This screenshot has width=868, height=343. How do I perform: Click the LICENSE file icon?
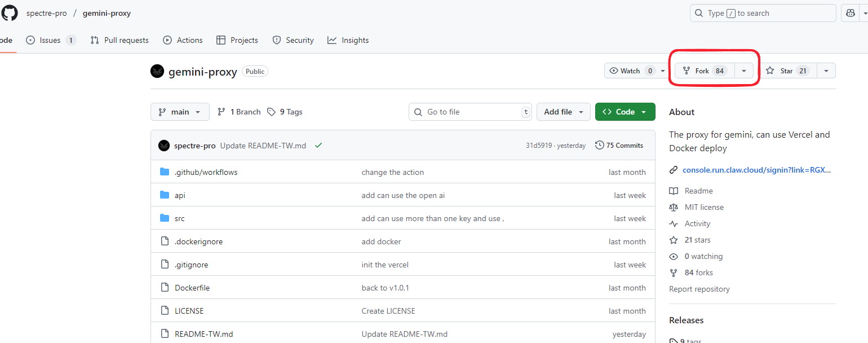click(165, 311)
